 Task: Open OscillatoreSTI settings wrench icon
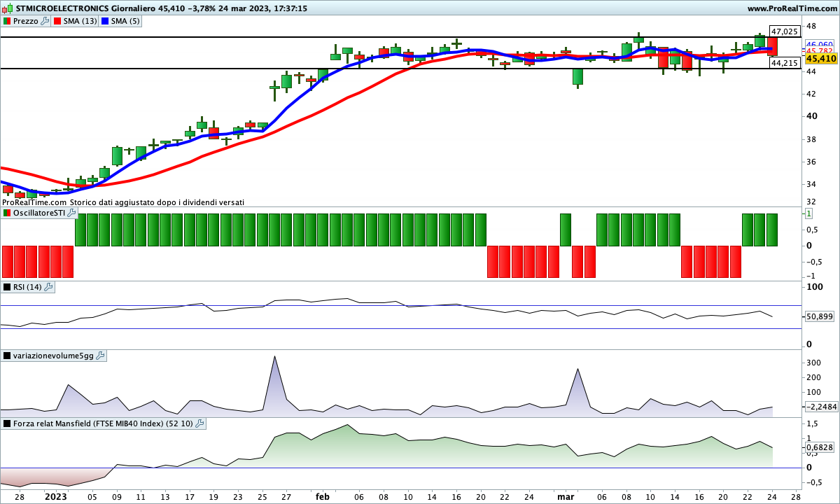pos(71,213)
